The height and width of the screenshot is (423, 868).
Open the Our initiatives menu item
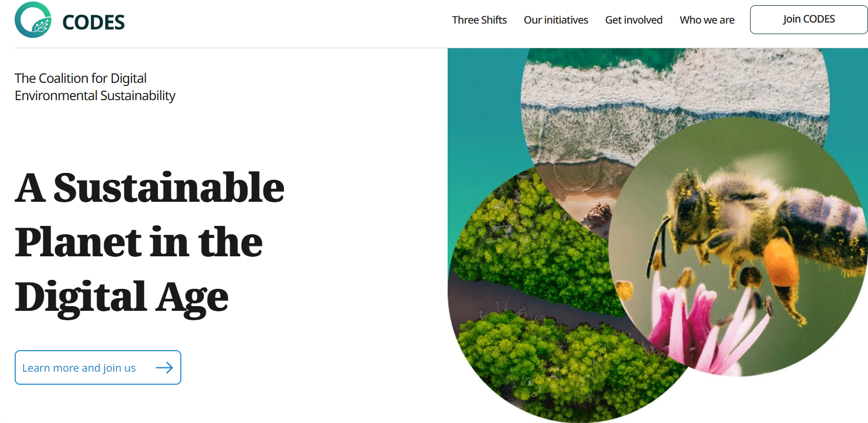556,20
